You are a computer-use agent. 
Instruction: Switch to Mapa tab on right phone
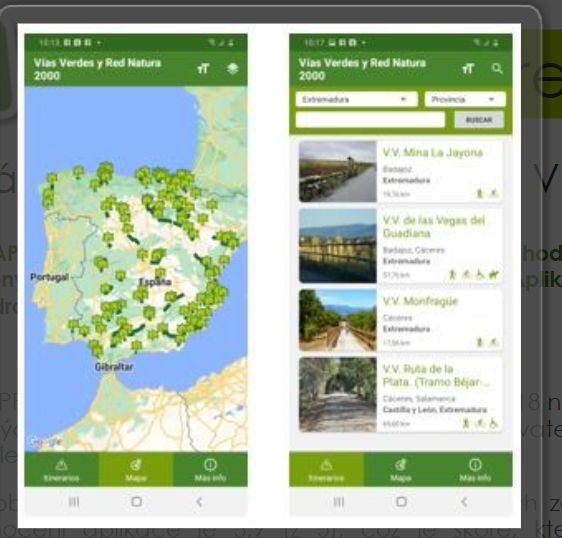(x=401, y=469)
